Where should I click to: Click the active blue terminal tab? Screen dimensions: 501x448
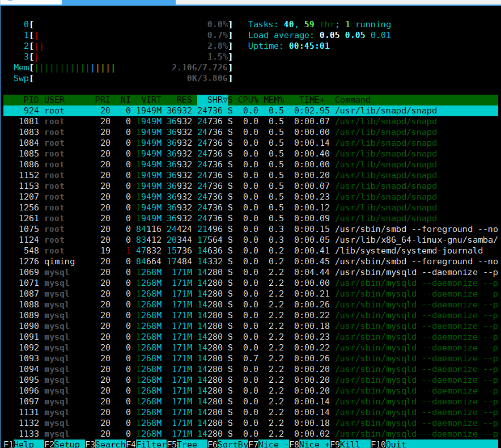(x=118, y=2)
